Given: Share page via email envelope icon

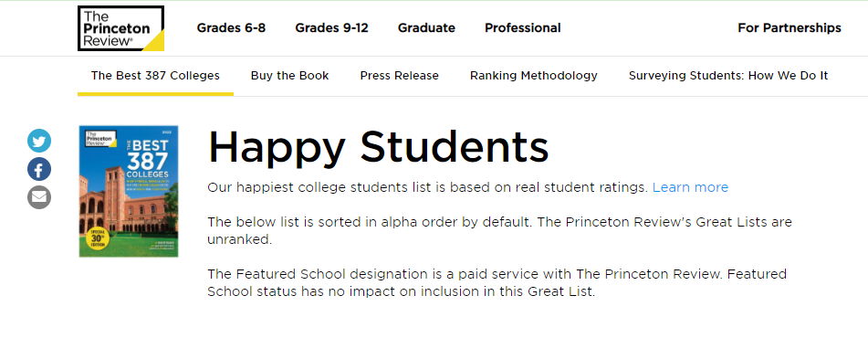Looking at the screenshot, I should [39, 197].
